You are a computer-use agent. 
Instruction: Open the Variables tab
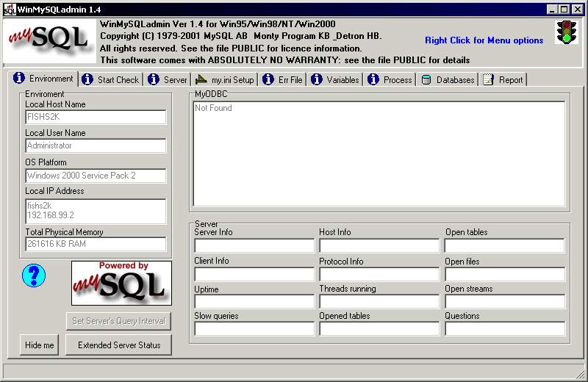pos(335,79)
